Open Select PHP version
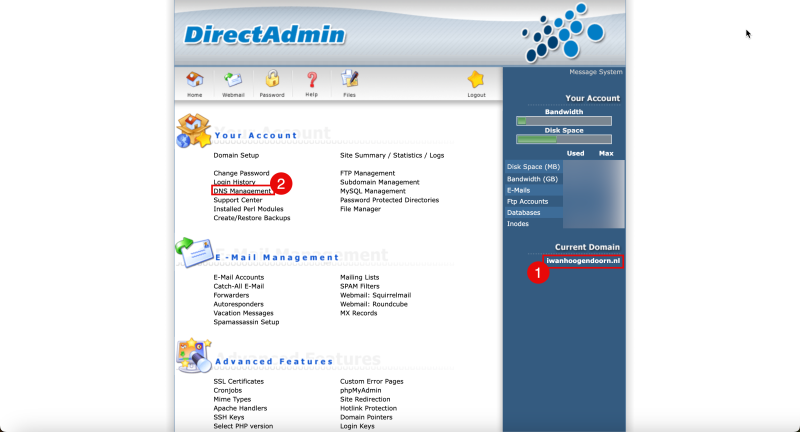The height and width of the screenshot is (432, 800). (243, 426)
